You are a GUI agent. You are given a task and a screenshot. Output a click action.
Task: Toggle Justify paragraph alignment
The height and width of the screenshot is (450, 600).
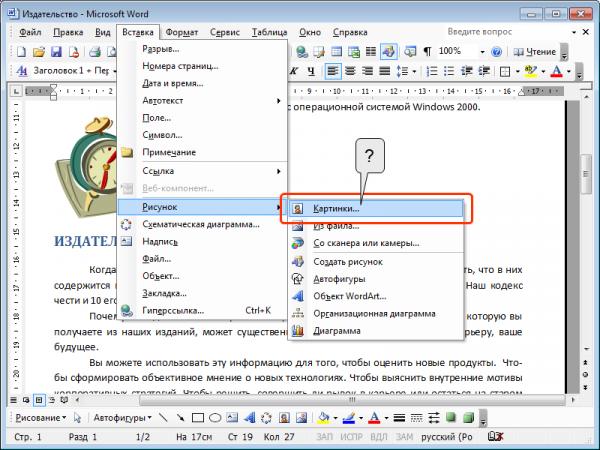(385, 71)
